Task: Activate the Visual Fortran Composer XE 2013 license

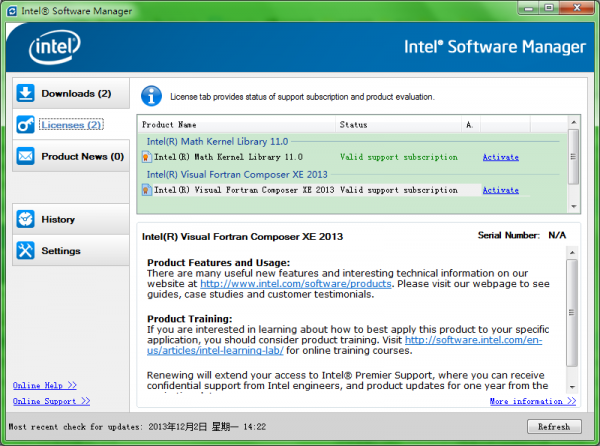Action: (x=501, y=190)
